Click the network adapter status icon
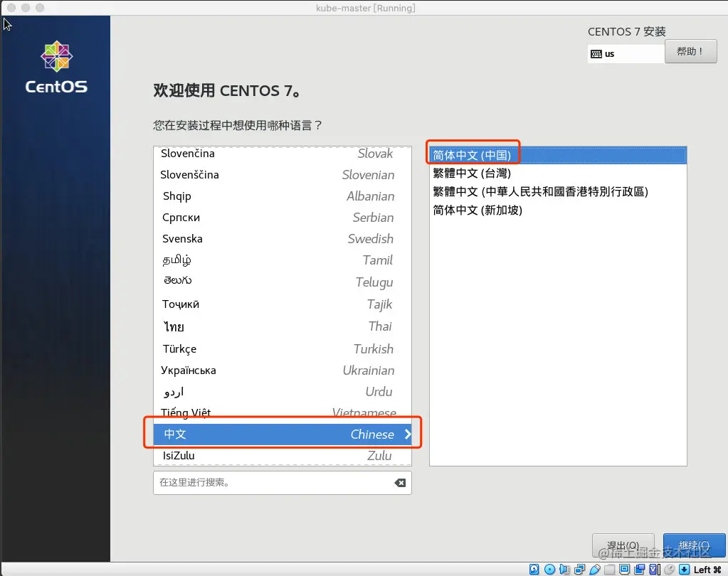 (x=579, y=569)
